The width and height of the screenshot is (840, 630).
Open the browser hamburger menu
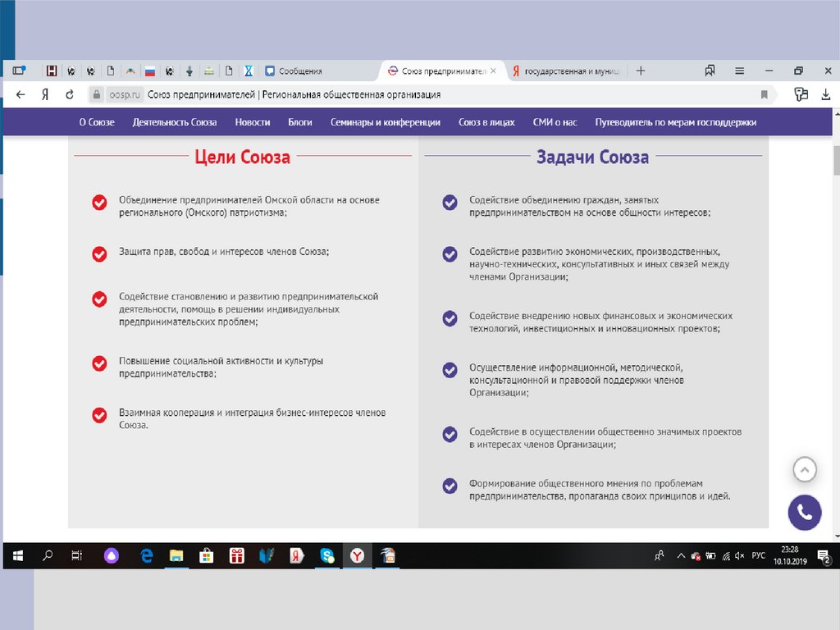pos(739,71)
